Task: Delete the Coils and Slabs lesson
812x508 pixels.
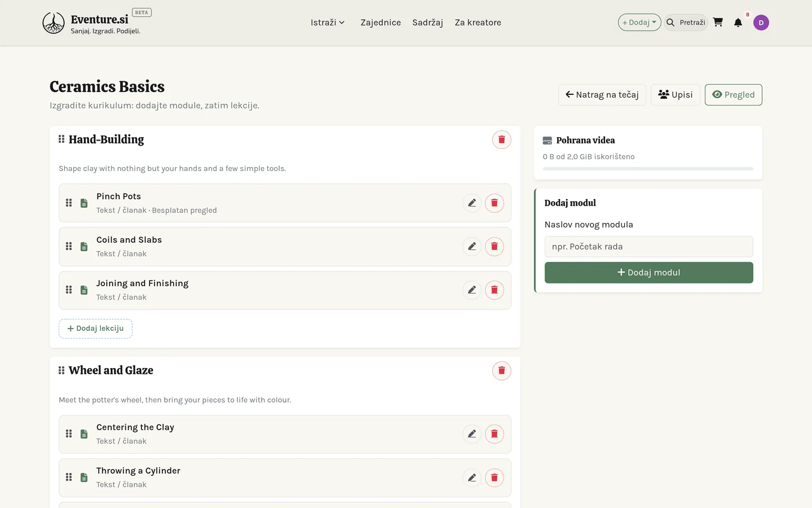Action: pyautogui.click(x=494, y=247)
